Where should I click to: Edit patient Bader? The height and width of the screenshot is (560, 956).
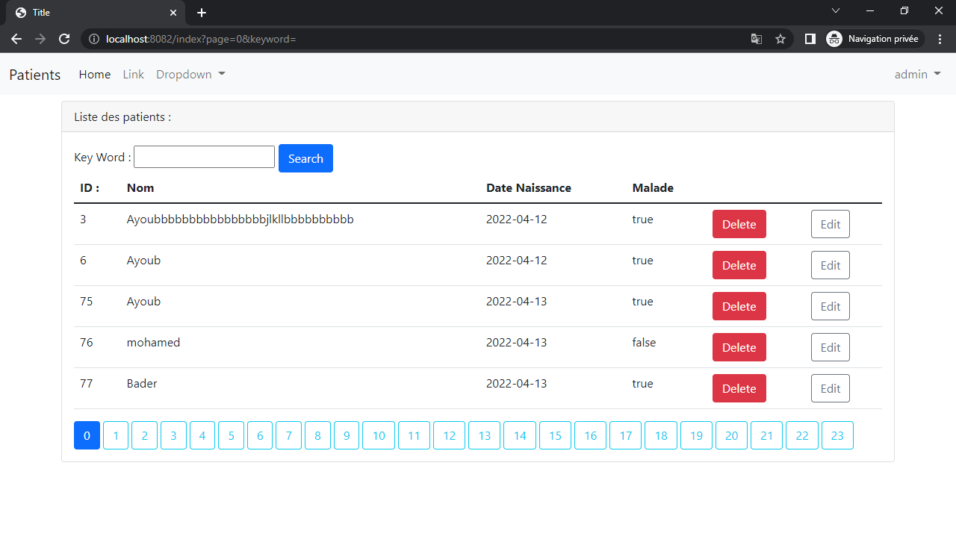[x=831, y=388]
